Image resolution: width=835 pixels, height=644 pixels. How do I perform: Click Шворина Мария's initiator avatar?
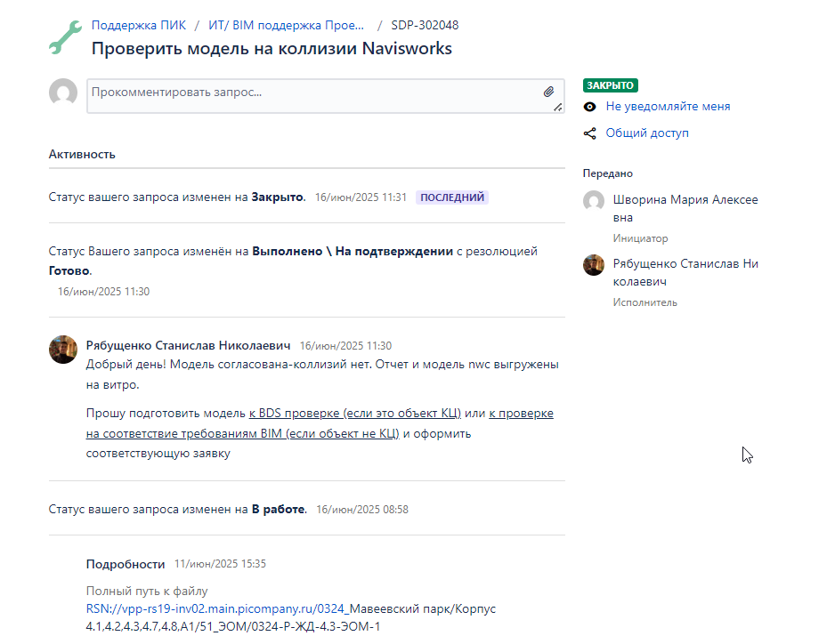(x=593, y=201)
